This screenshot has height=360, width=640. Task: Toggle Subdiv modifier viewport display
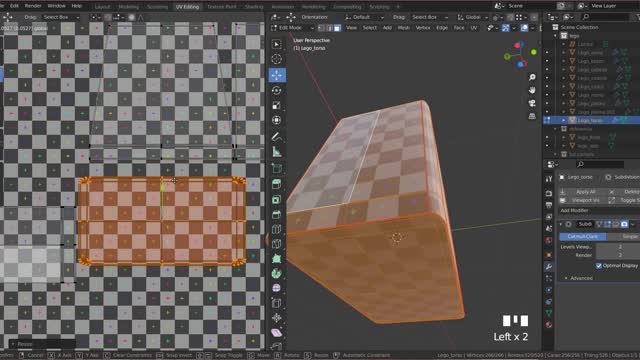[x=616, y=224]
